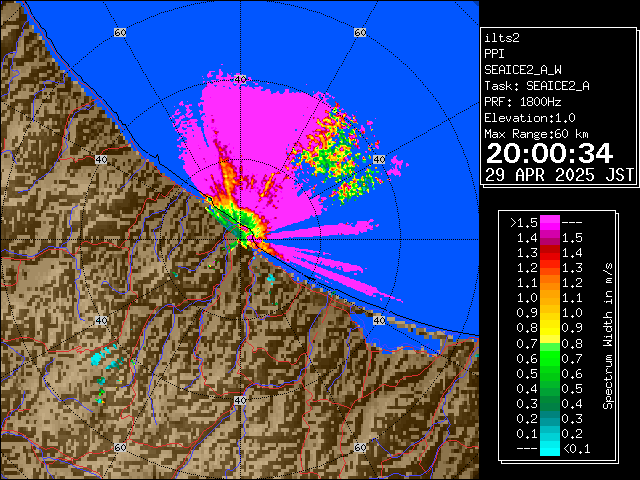
Task: Click the small cyan echo just southeast of center
Action: 271,278
